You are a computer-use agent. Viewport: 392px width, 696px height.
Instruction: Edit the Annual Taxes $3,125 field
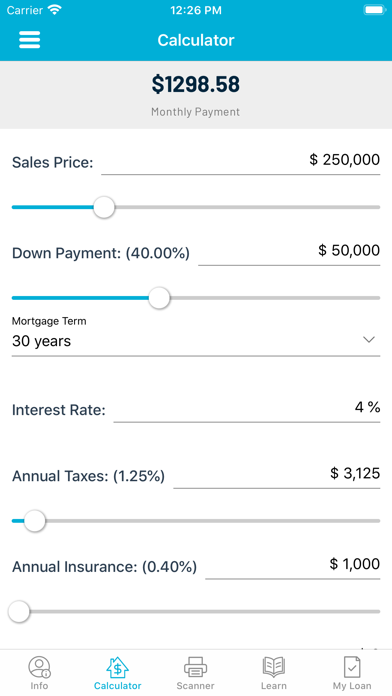277,474
